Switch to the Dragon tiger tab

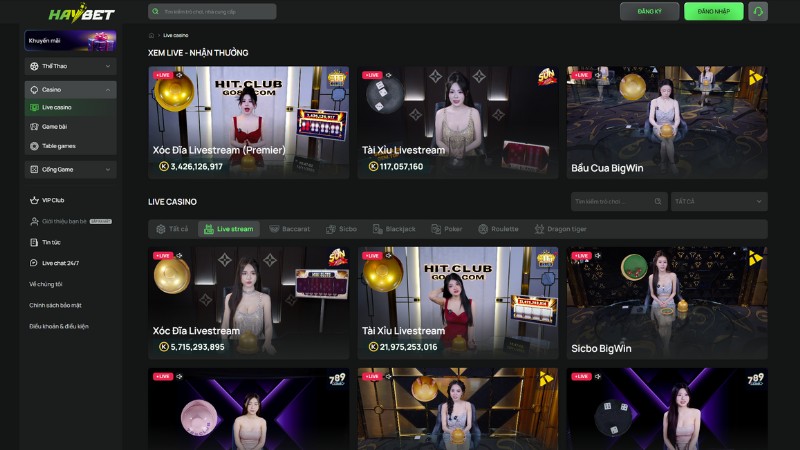pos(560,229)
